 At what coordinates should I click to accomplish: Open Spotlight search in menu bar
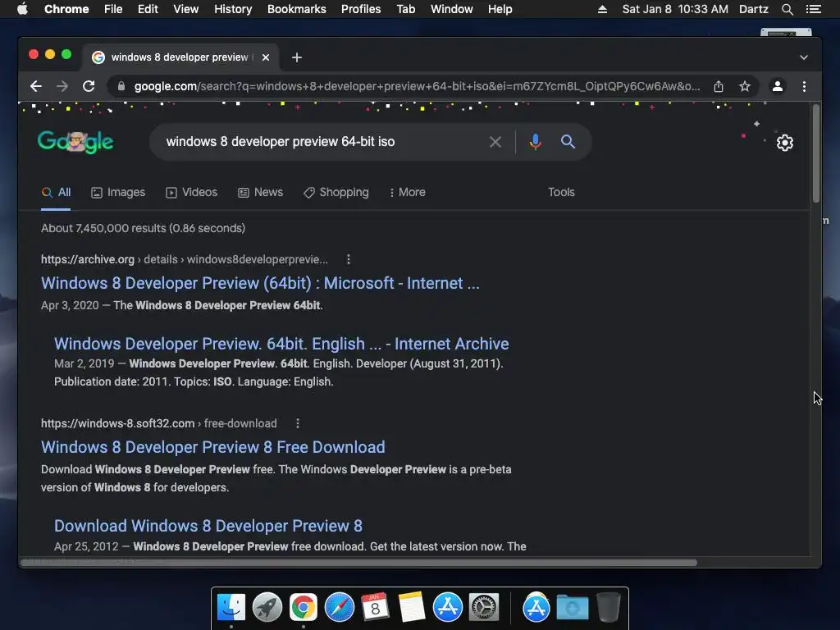coord(787,9)
